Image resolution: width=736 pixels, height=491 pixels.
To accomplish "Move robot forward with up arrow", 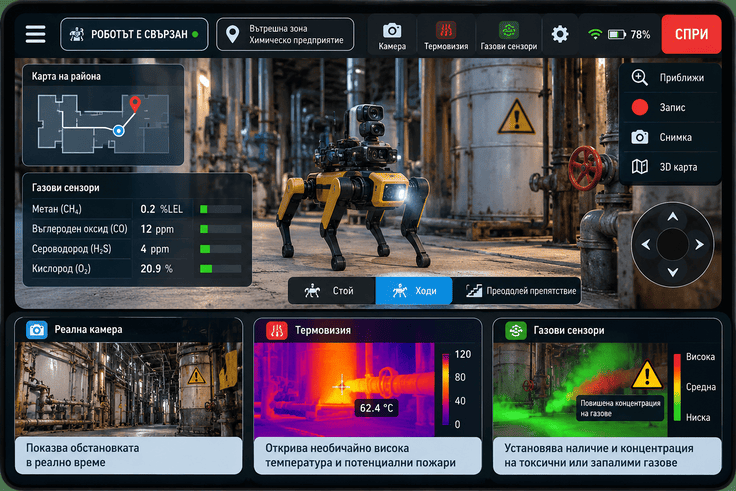I will [673, 217].
